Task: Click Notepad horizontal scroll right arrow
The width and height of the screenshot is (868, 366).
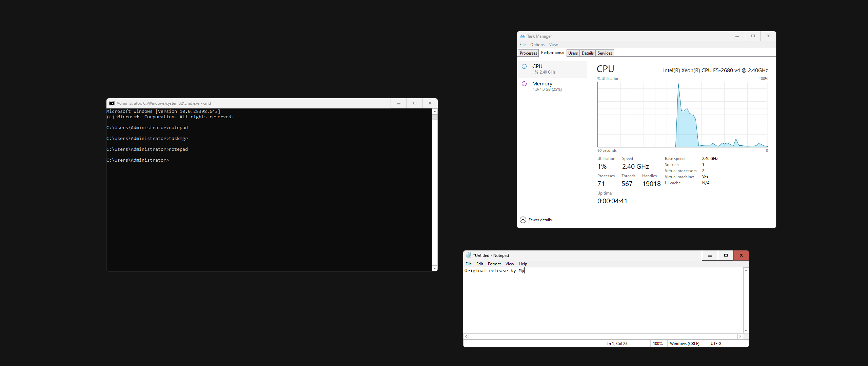Action: [x=740, y=336]
